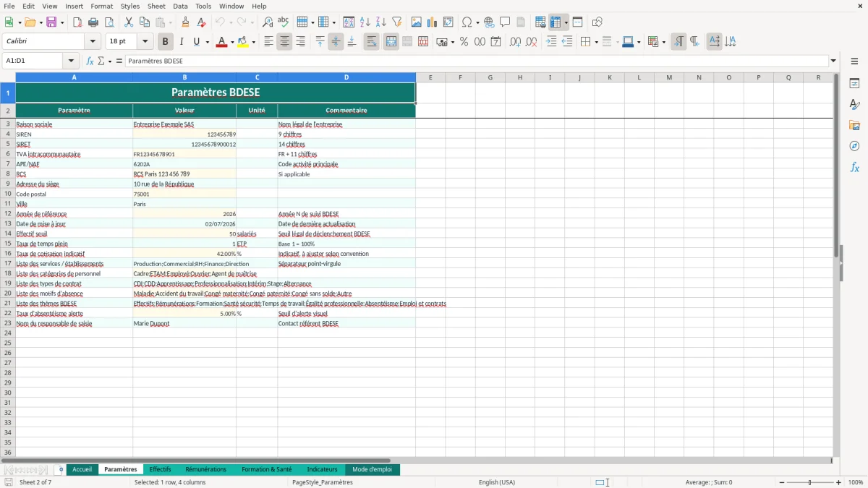Screen dimensions: 868x488
Task: Toggle Align Left
Action: [x=268, y=42]
